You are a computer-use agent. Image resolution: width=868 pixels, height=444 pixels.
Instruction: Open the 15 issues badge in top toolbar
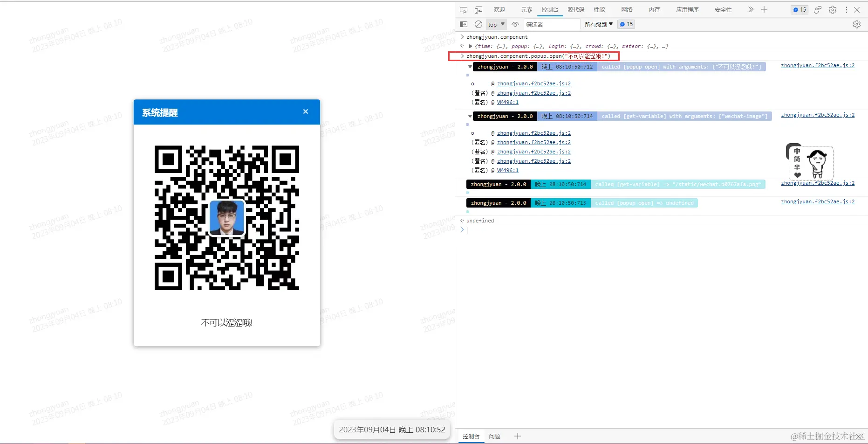pos(800,10)
